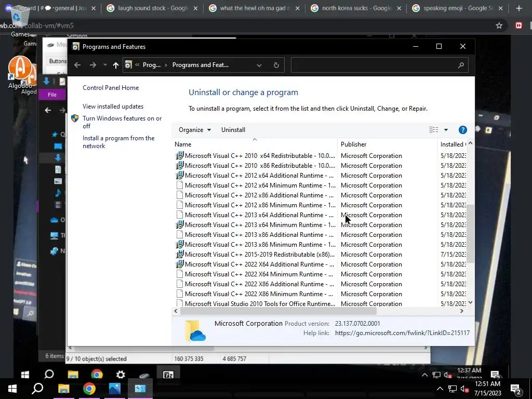This screenshot has width=532, height=399.
Task: Open the recent locations dropdown chevron
Action: tap(105, 65)
